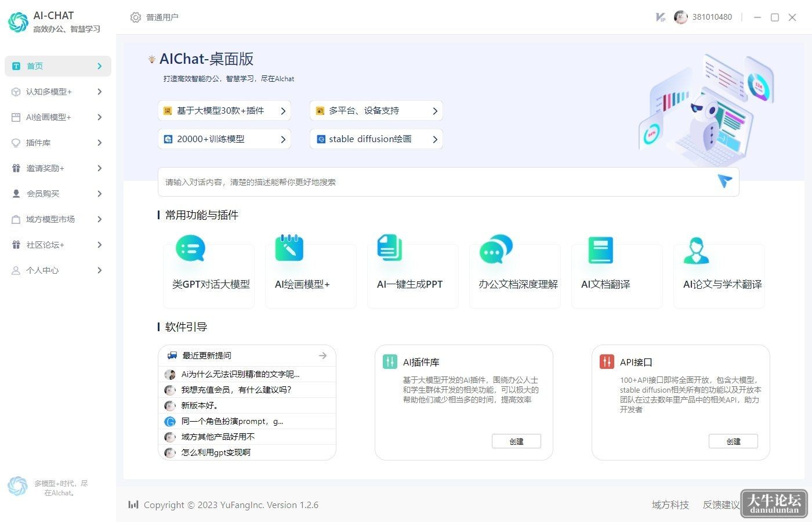Click the person icon beside 会员购买
The image size is (812, 522).
16,194
